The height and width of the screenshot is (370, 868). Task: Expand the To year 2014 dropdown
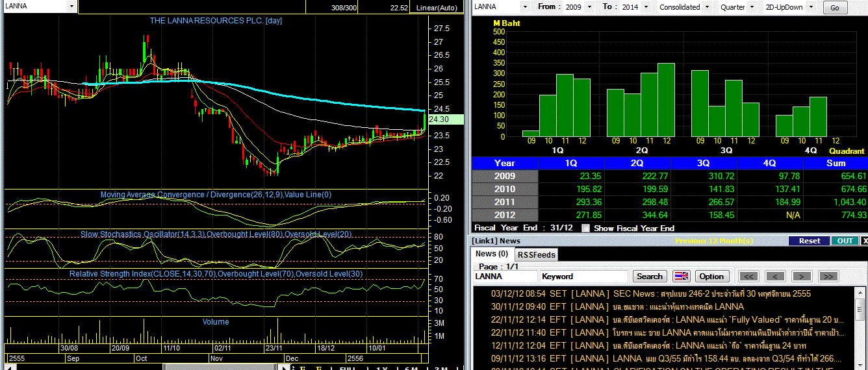(645, 7)
